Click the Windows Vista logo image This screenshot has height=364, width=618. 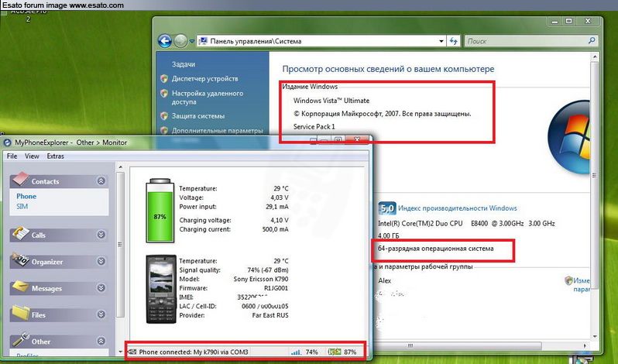pos(569,136)
